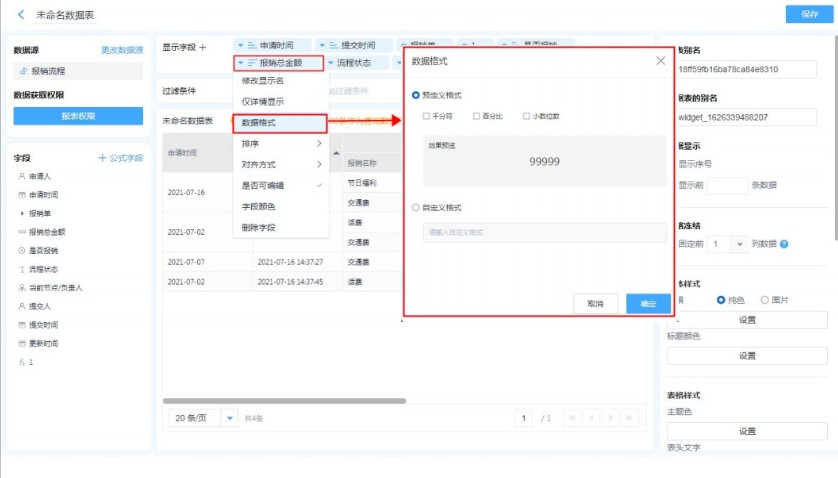Click the 报销流程 data source item
This screenshot has height=478, width=838.
click(x=48, y=71)
